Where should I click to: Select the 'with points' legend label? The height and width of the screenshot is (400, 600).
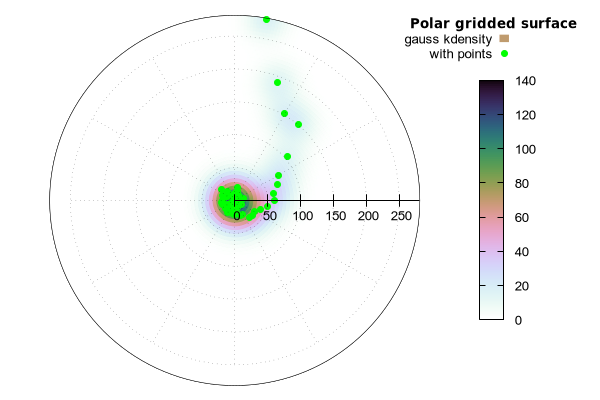tap(460, 54)
